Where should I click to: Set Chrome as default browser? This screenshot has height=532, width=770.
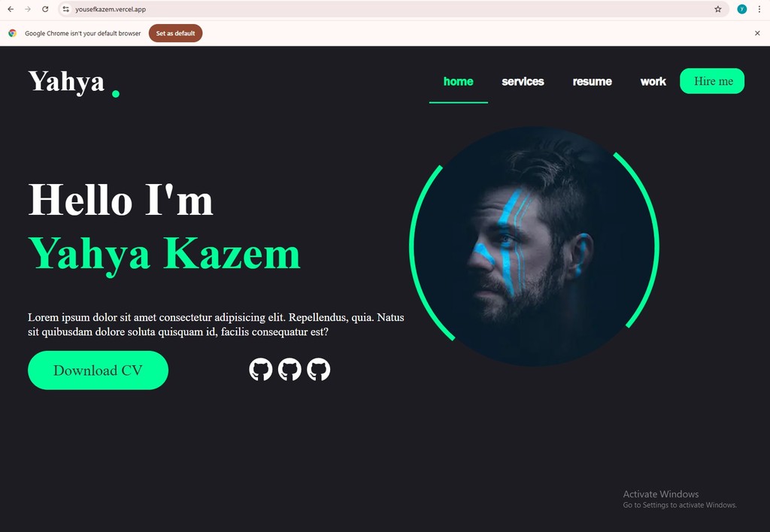tap(175, 33)
